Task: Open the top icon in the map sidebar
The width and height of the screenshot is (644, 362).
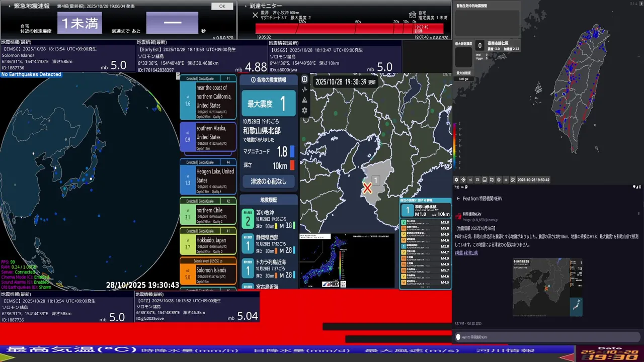Action: tap(304, 79)
